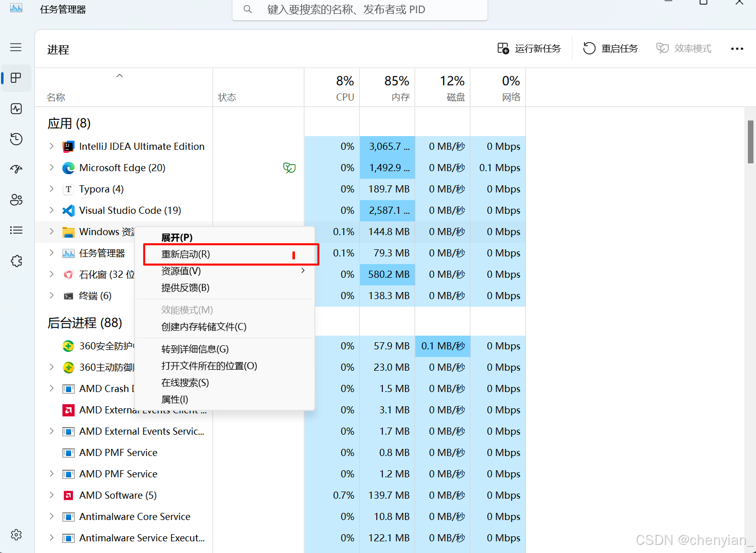Click the AMD External Events Client icon
The width and height of the screenshot is (756, 553).
[x=68, y=410]
